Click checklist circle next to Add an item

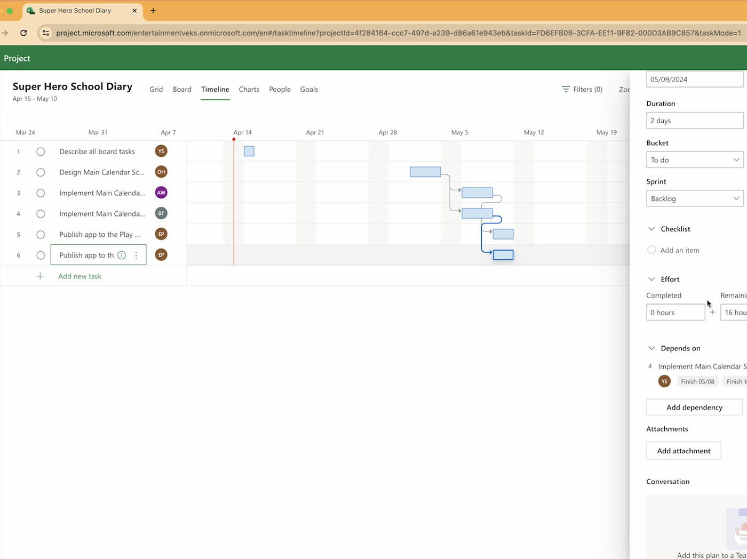click(x=651, y=250)
